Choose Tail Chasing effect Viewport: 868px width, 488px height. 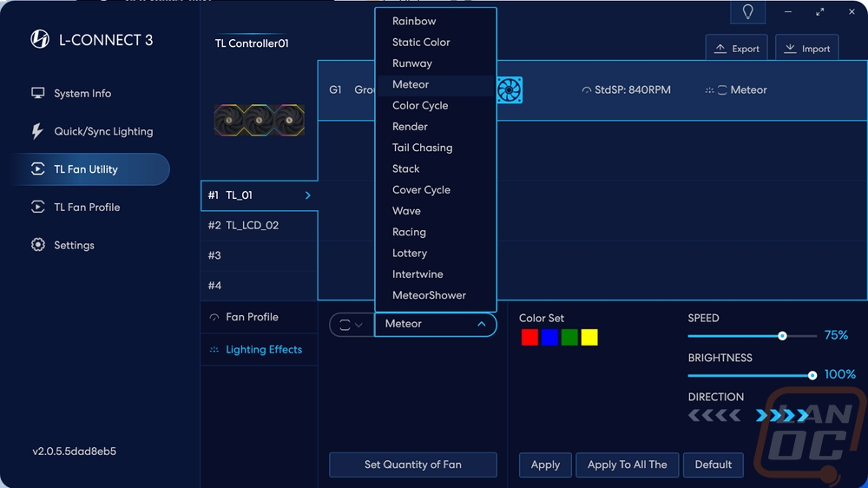(x=435, y=148)
